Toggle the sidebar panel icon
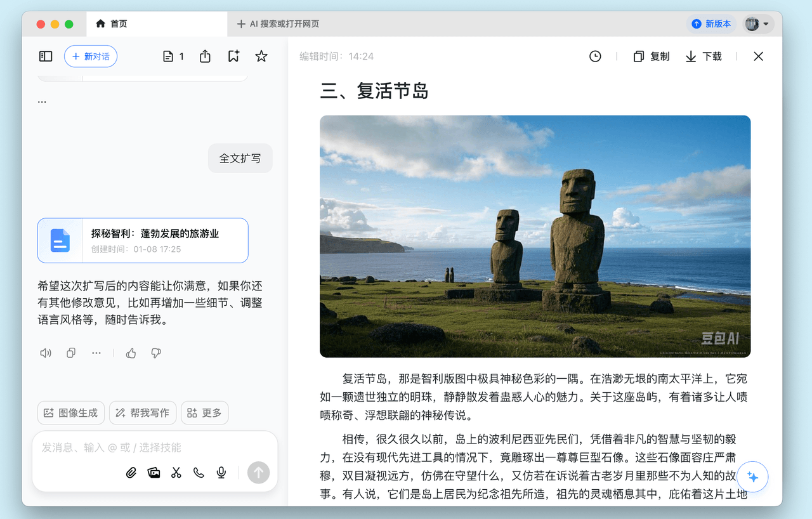 [46, 56]
